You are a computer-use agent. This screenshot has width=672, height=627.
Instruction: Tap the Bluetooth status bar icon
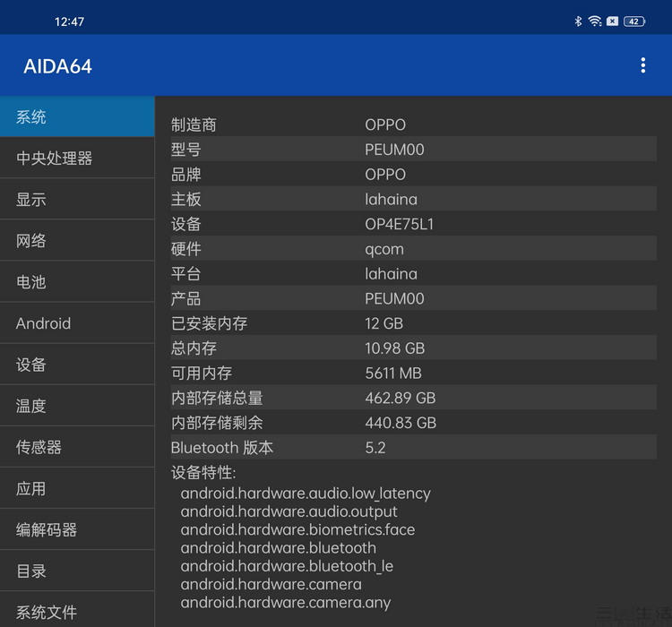coord(578,21)
